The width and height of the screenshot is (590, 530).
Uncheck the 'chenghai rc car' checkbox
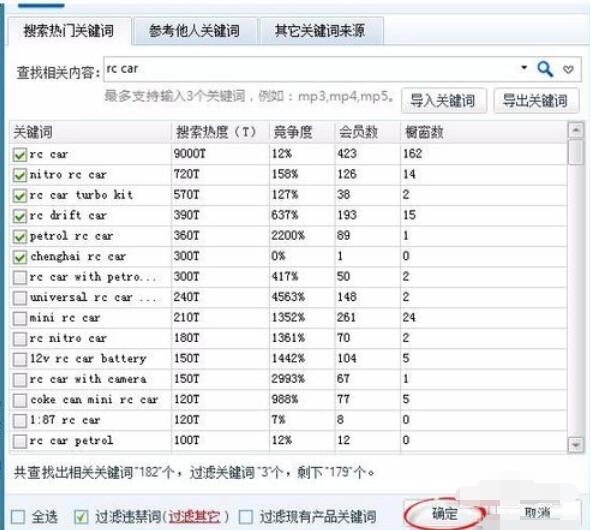point(20,257)
